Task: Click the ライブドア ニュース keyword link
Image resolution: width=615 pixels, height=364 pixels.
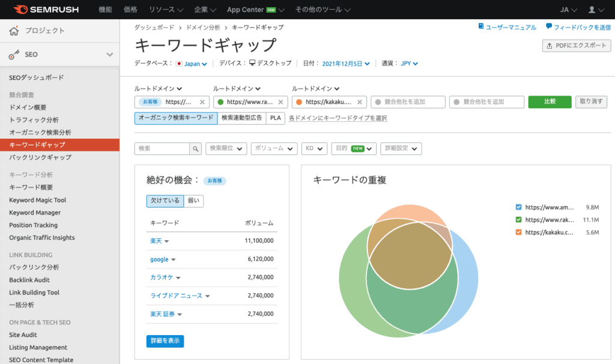Action: [x=176, y=296]
